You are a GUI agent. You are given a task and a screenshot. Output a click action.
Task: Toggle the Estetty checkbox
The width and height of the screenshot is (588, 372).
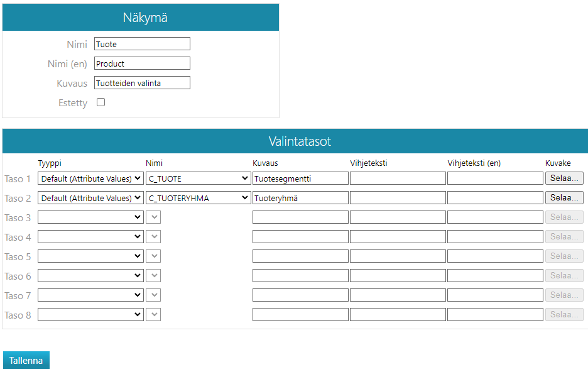pyautogui.click(x=101, y=102)
